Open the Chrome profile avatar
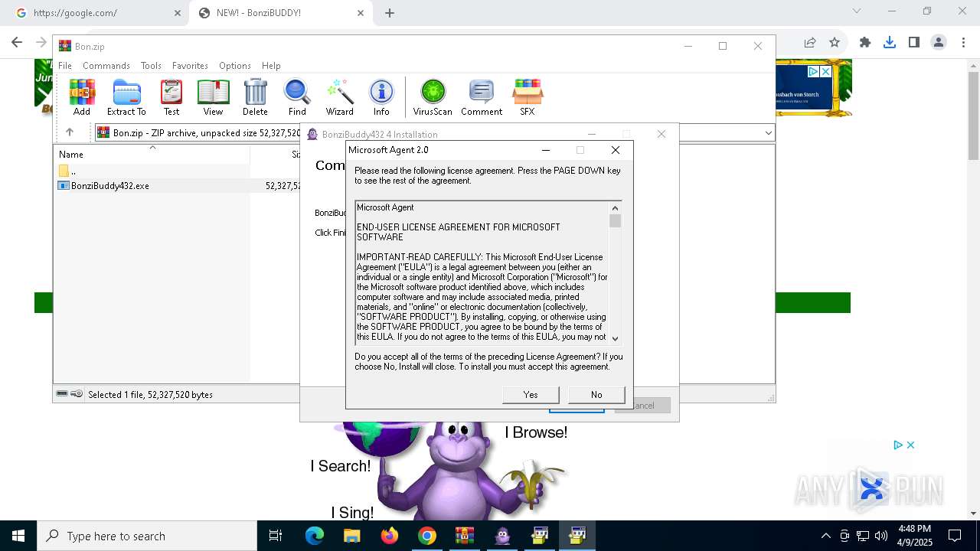980x551 pixels. point(939,43)
